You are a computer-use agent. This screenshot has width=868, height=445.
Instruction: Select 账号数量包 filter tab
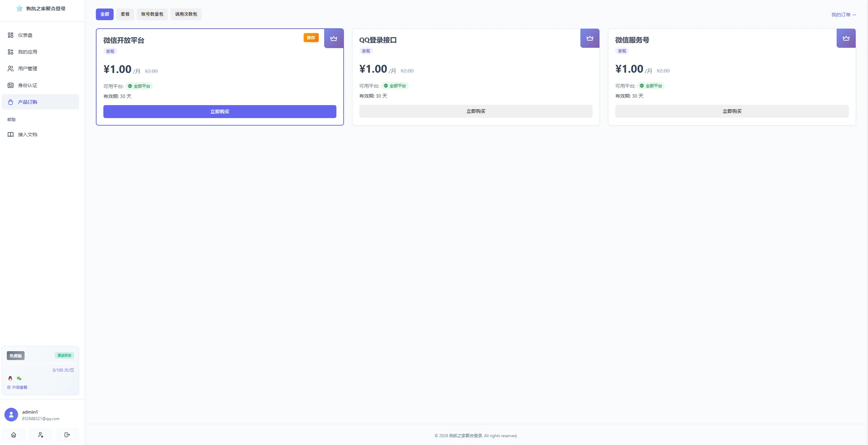point(152,14)
